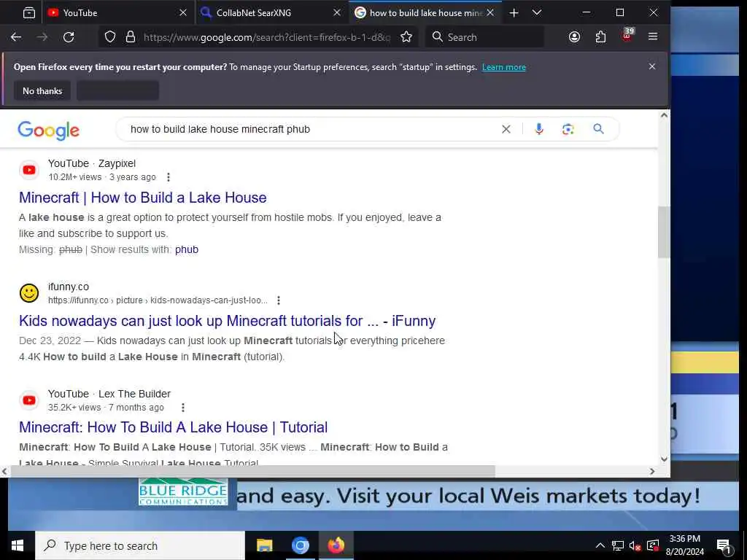Click the horizontal scrollbar thumb
The image size is (747, 560).
pyautogui.click(x=253, y=472)
